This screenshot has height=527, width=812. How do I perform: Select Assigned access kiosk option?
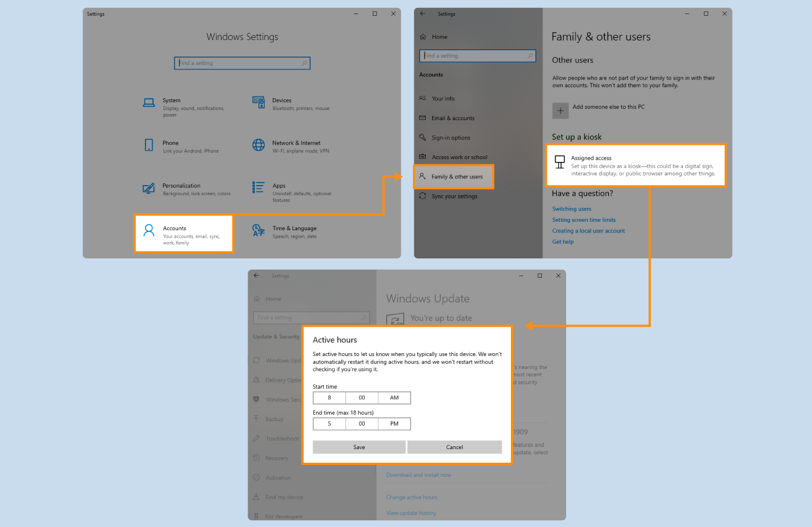pyautogui.click(x=636, y=165)
